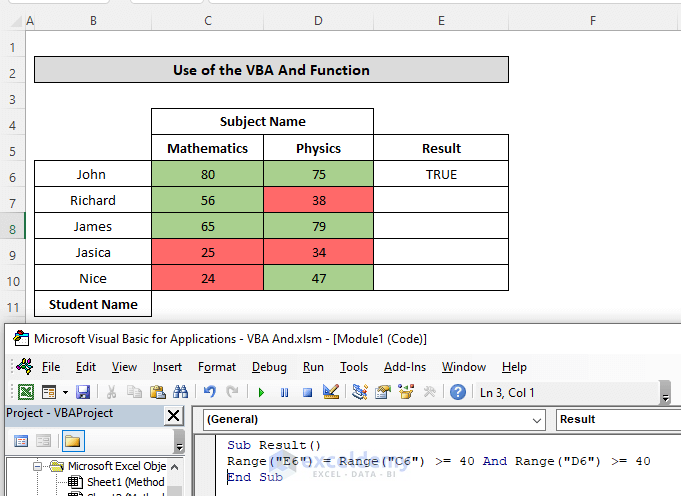Open the Project Explorer icon
The height and width of the screenshot is (496, 681).
point(360,392)
